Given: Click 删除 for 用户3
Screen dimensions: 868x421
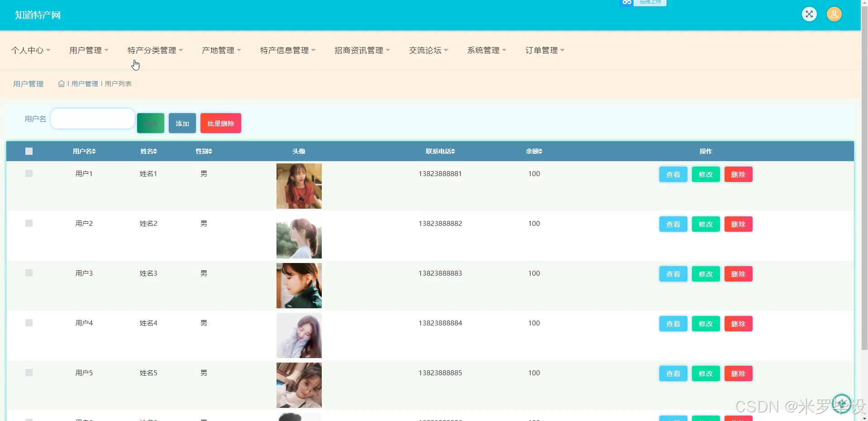Looking at the screenshot, I should 738,274.
